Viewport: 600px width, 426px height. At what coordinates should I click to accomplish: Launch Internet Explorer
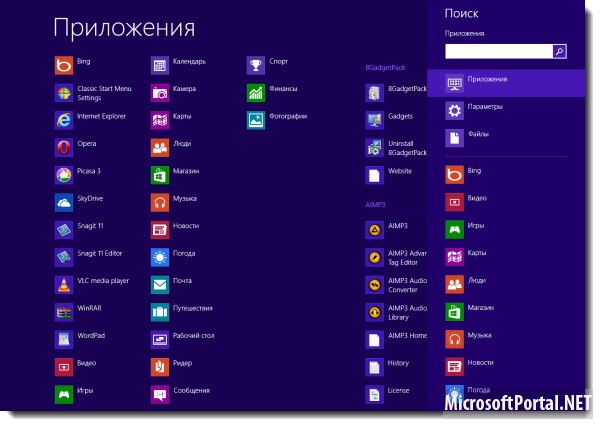90,120
